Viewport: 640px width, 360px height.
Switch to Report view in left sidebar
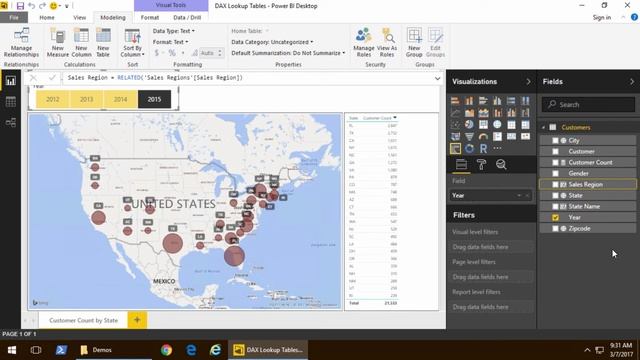coord(10,80)
